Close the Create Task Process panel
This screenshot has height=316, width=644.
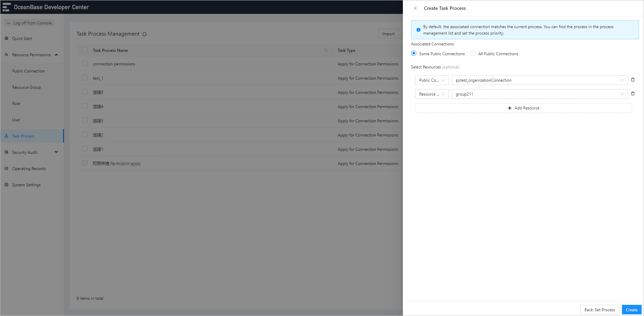[x=415, y=8]
